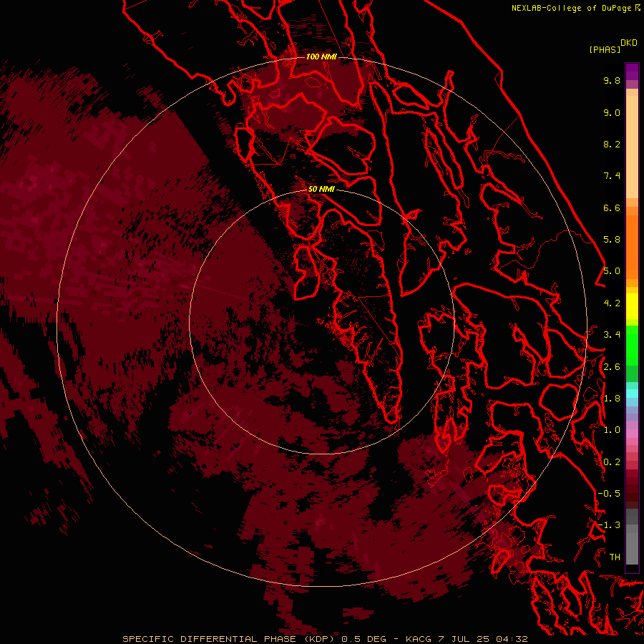The width and height of the screenshot is (644, 644).
Task: Pick the cyan segment of the color bar
Action: point(632,393)
